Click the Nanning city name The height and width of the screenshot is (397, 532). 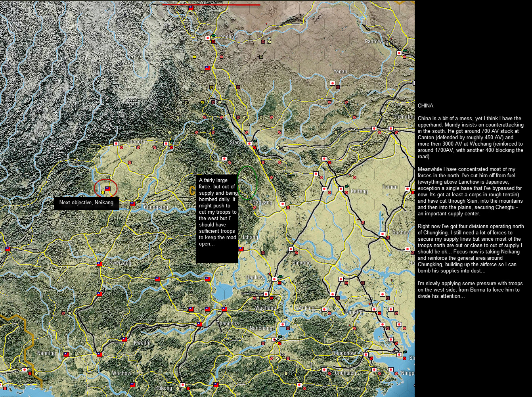coord(47,353)
